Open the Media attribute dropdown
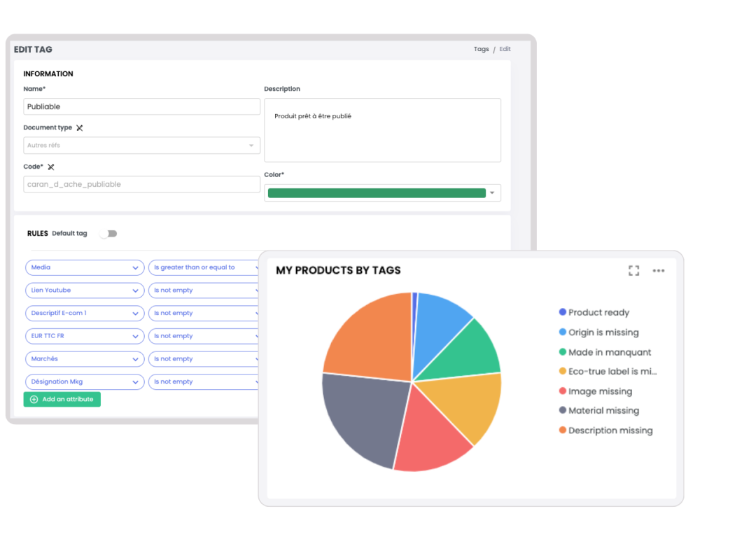The width and height of the screenshot is (756, 546). tap(84, 267)
